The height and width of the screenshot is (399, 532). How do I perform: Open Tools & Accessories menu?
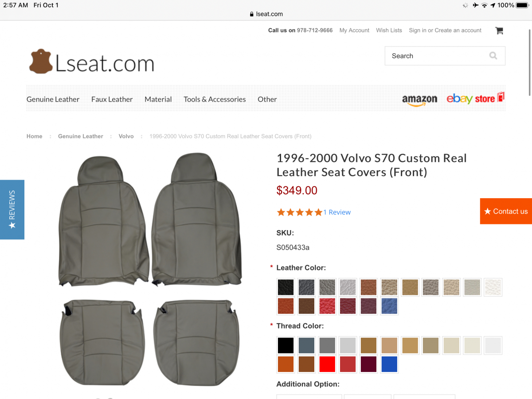tap(215, 99)
